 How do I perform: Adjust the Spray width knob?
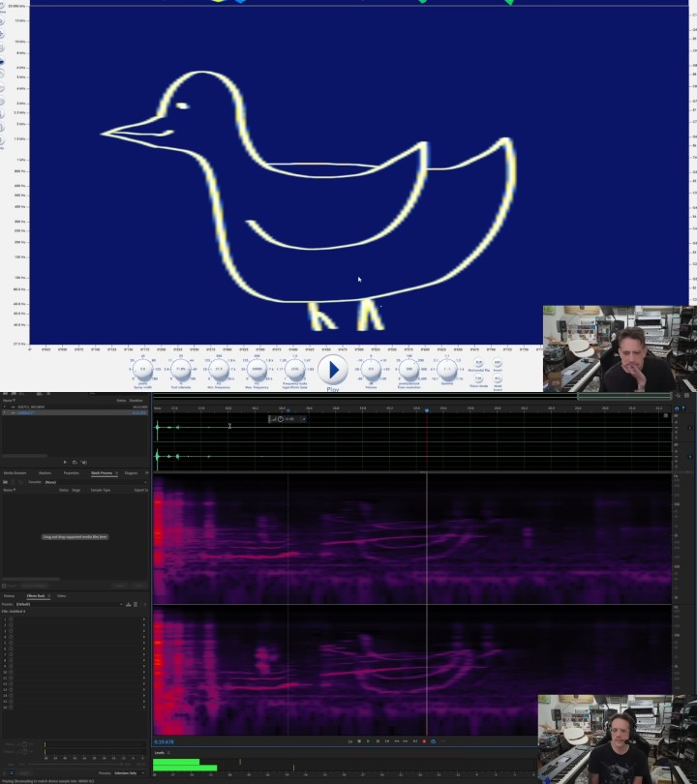(143, 370)
